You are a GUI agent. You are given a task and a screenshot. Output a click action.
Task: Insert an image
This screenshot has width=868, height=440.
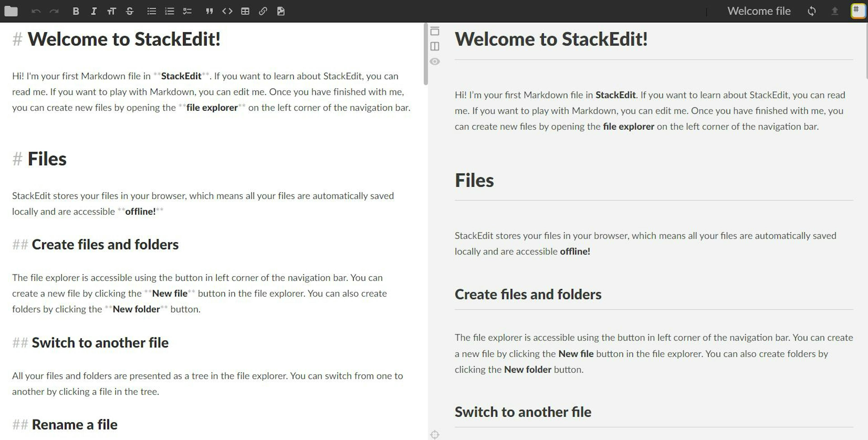click(x=281, y=11)
